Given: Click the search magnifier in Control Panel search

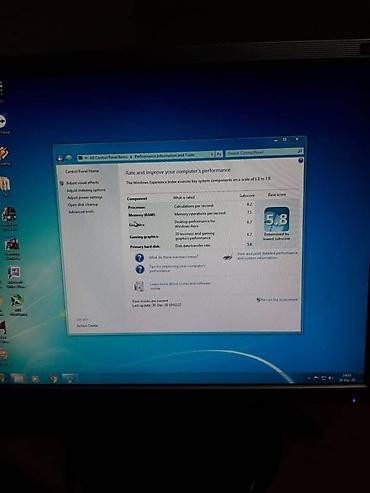Looking at the screenshot, I should [300, 152].
